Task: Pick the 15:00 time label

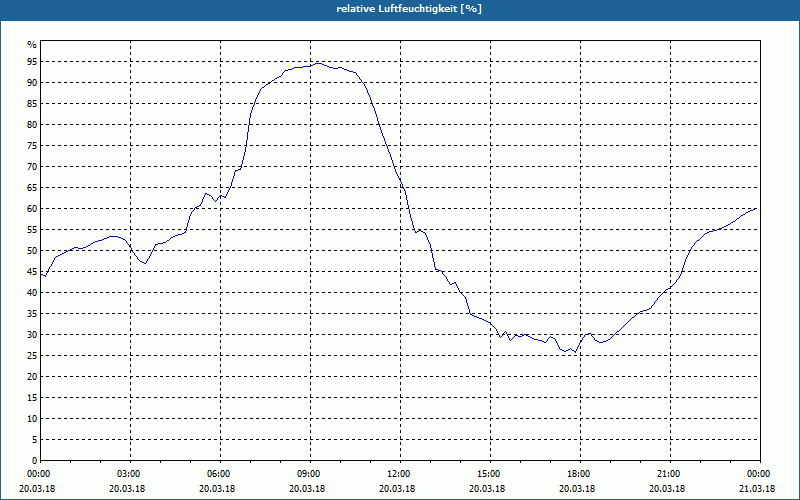Action: (489, 474)
